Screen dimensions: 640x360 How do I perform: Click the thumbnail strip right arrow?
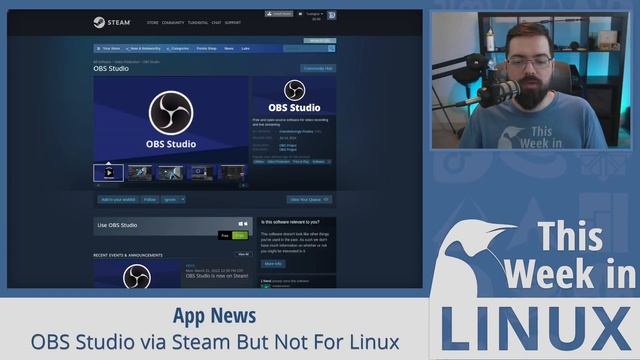tap(244, 185)
